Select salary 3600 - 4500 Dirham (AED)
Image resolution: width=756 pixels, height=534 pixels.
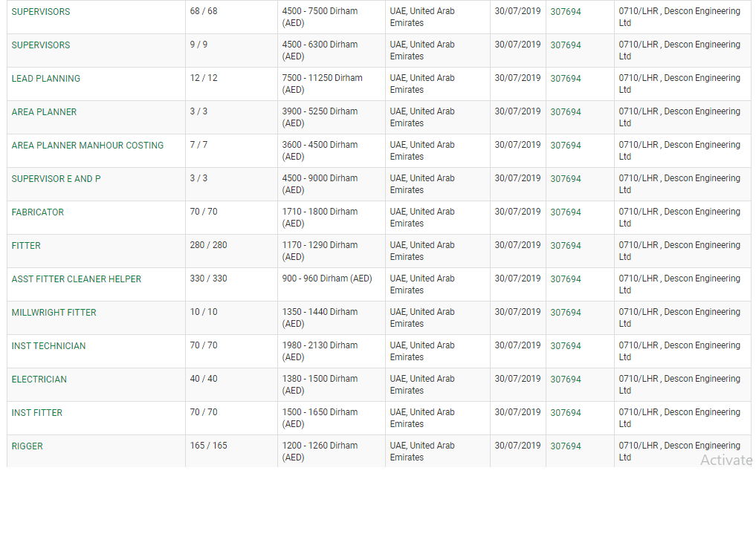(x=320, y=151)
